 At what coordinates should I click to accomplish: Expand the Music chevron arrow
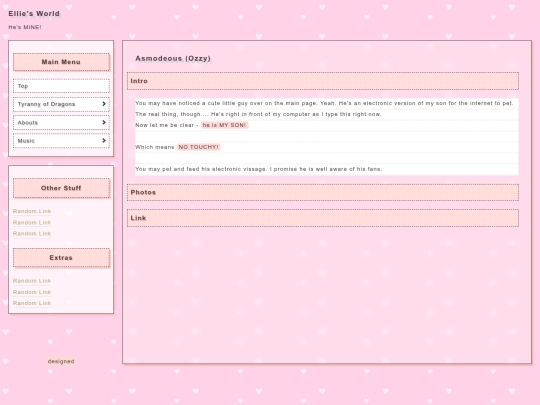tap(104, 141)
